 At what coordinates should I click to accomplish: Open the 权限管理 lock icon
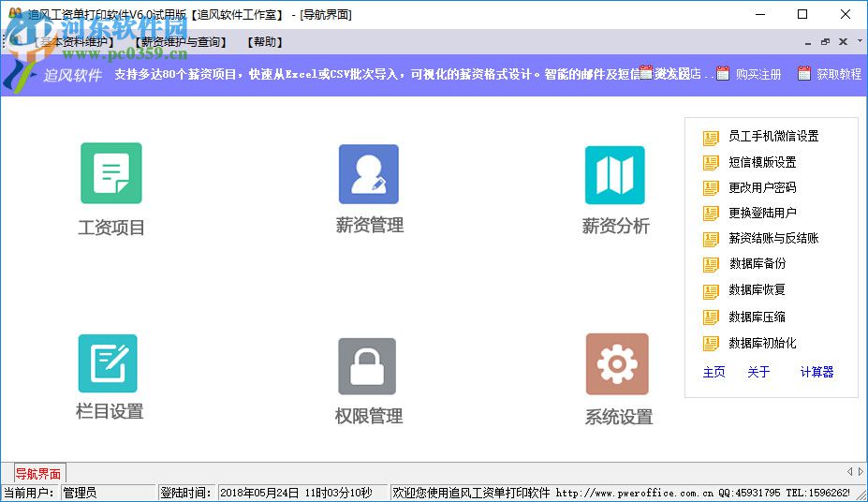tap(367, 366)
